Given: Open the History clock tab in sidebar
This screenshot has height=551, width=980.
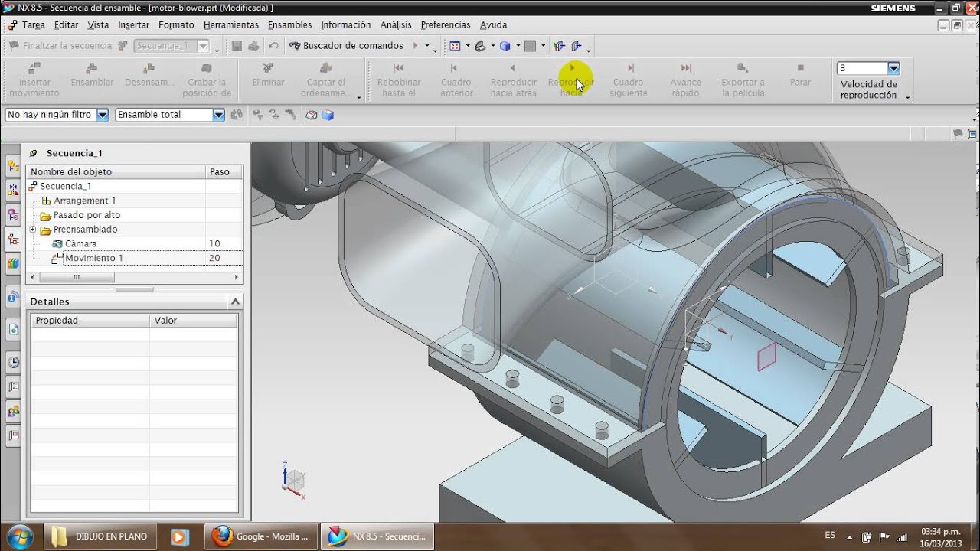Looking at the screenshot, I should (x=13, y=362).
